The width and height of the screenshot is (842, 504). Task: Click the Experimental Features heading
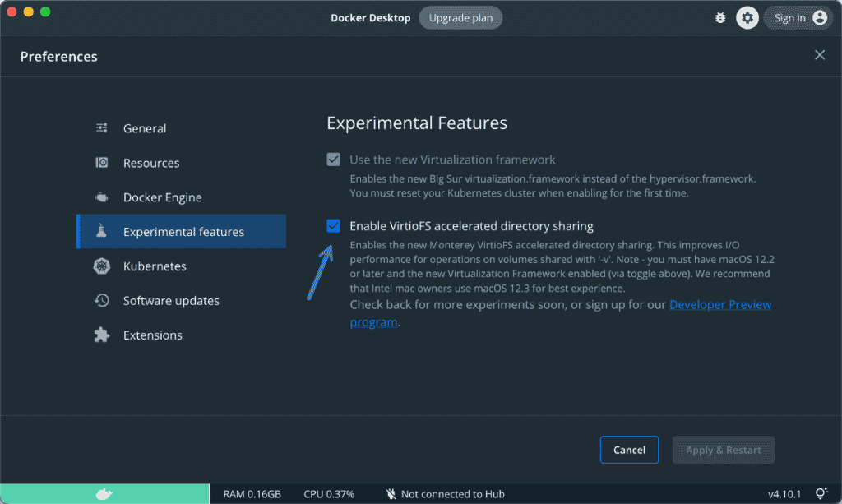pyautogui.click(x=417, y=123)
